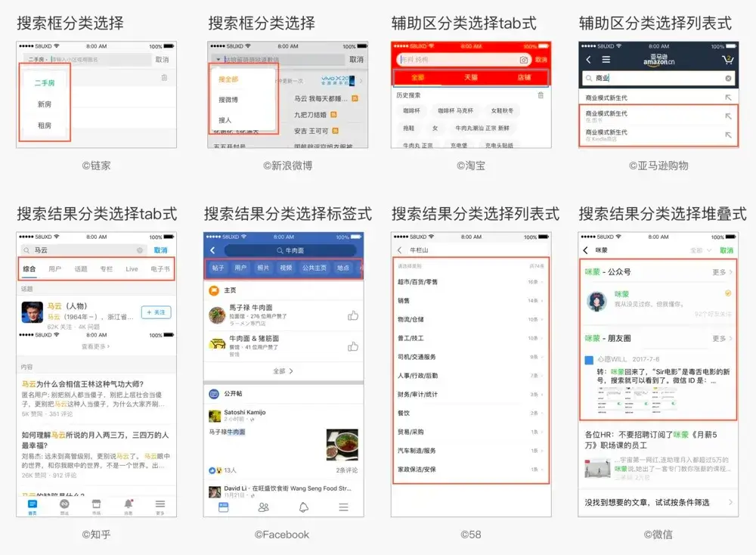
Task: Switch to the 天猫 tab in Taobao
Action: point(470,77)
